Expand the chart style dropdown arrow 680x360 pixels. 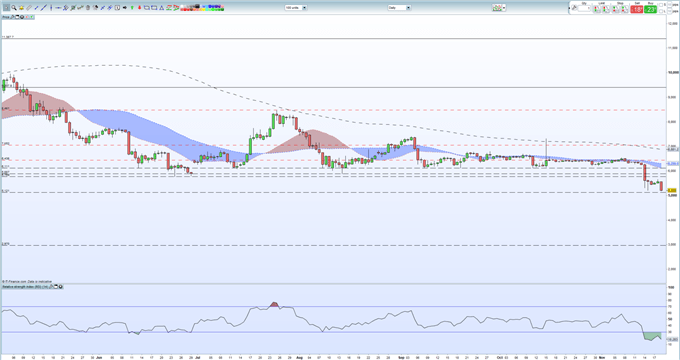[504, 7]
